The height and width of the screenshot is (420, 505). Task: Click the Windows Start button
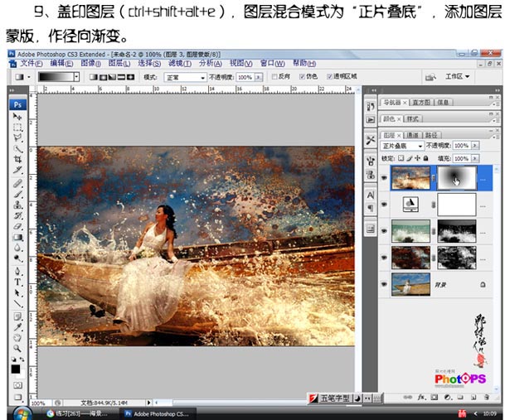tap(18, 412)
